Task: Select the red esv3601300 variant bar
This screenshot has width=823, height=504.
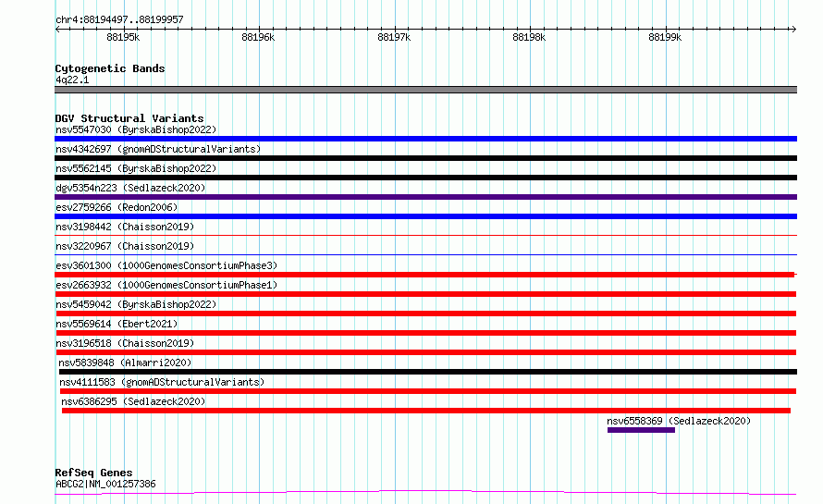Action: [425, 275]
